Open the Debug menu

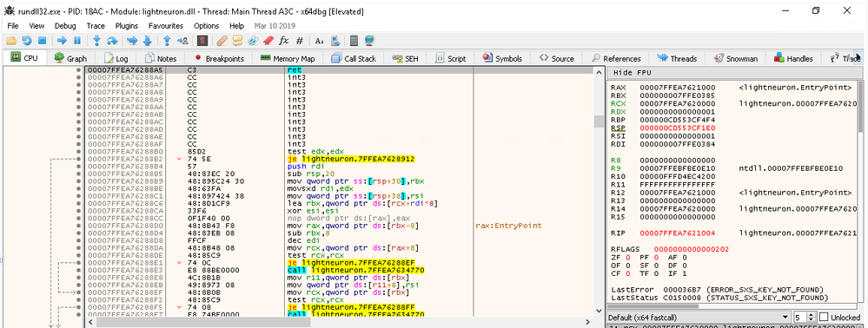pos(65,26)
